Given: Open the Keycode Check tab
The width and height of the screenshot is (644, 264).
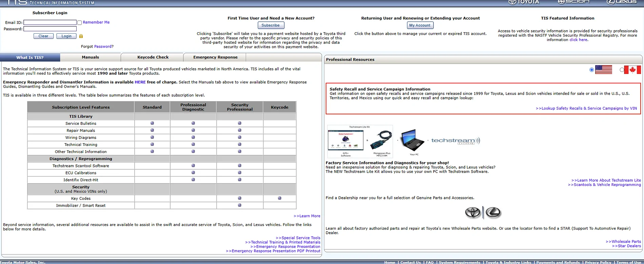Looking at the screenshot, I should [153, 57].
